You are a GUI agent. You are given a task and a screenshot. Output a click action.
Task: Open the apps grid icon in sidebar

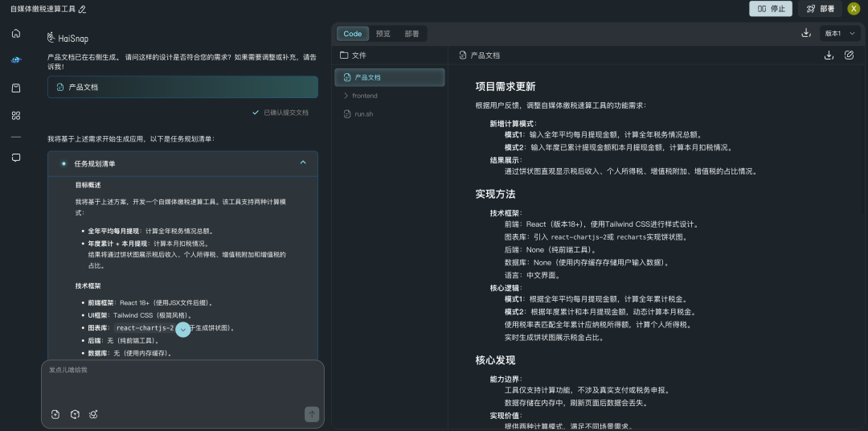click(x=16, y=116)
